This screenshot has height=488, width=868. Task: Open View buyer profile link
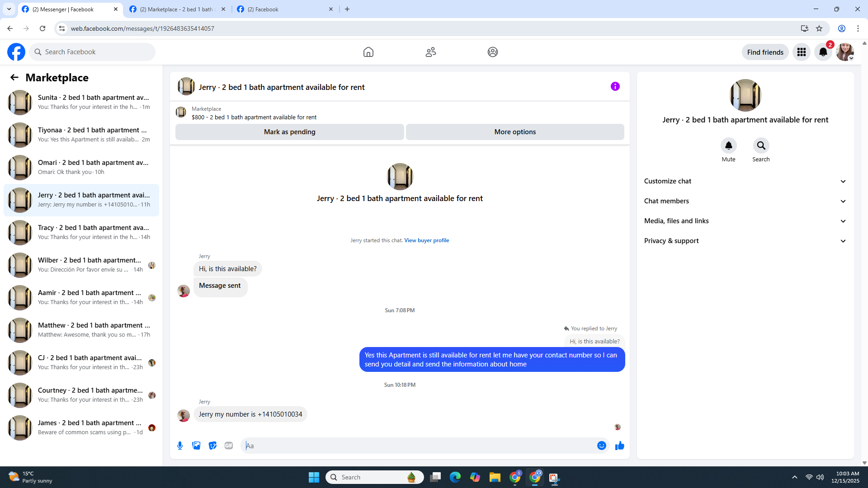click(427, 240)
